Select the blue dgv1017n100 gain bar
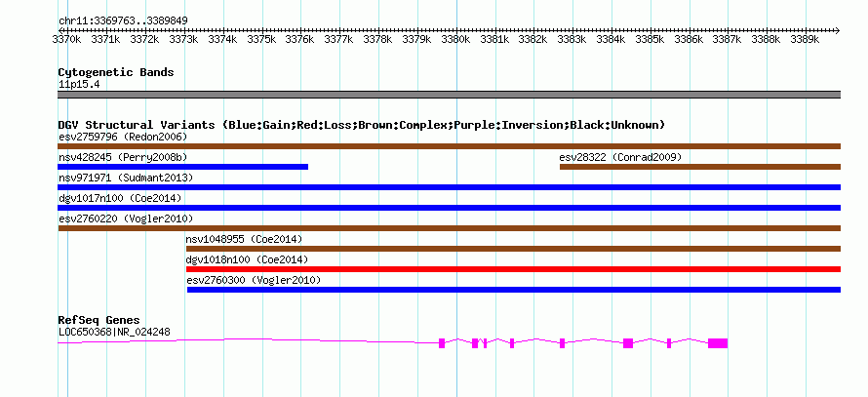868x397 pixels. (x=449, y=208)
